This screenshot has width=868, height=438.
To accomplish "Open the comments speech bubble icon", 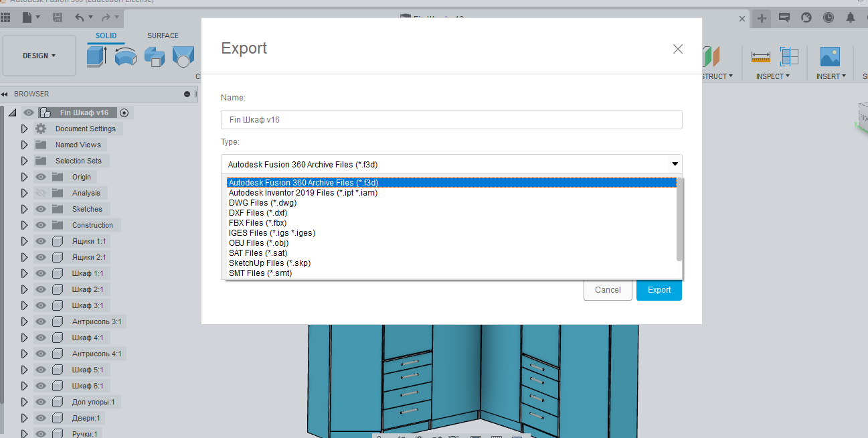I will (784, 18).
